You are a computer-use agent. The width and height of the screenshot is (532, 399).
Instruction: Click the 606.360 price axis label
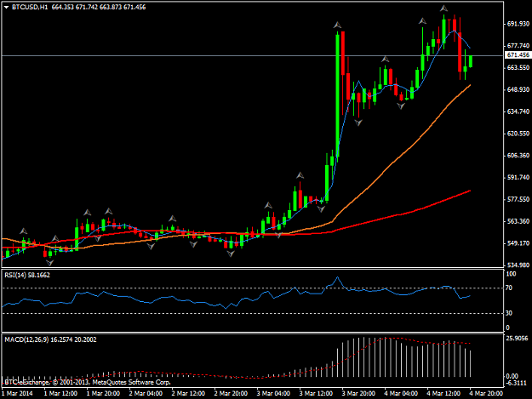(518, 155)
